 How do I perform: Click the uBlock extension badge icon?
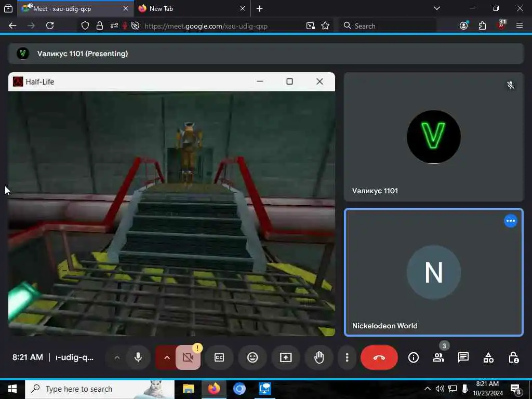point(501,25)
